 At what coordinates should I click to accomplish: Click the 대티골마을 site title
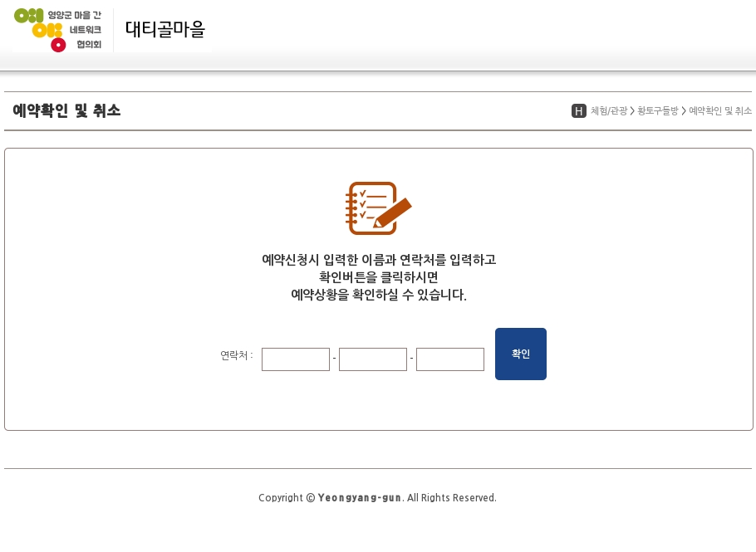[x=164, y=30]
